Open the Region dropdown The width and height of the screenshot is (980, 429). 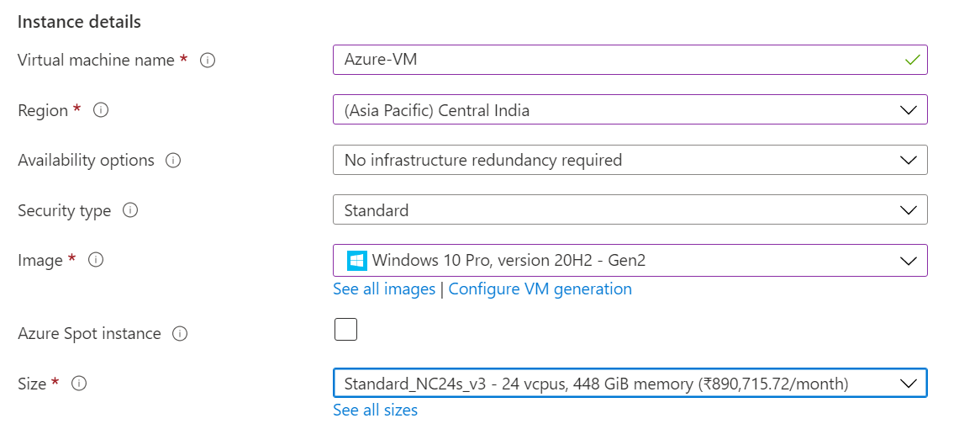point(630,110)
